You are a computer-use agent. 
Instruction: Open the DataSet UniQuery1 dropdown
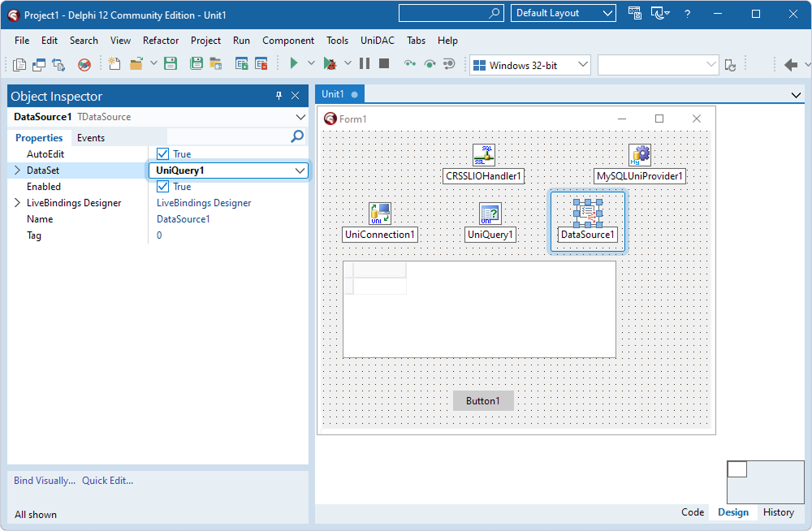pyautogui.click(x=300, y=171)
